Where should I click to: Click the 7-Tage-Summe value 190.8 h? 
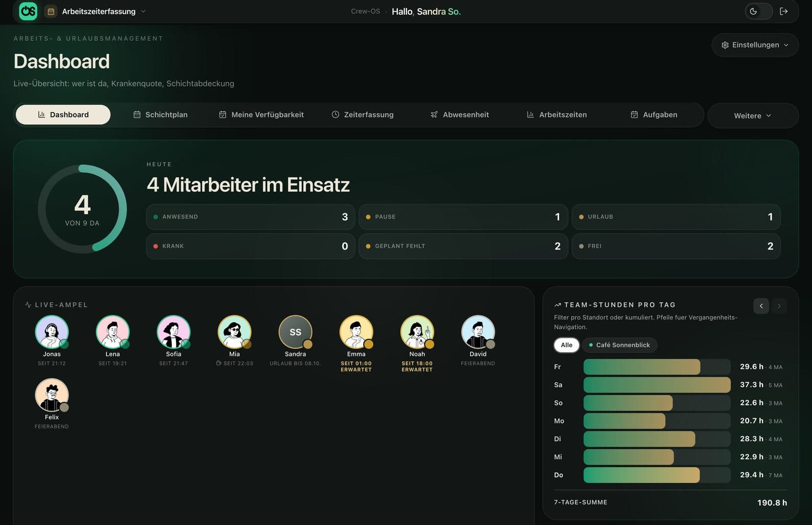pos(772,503)
